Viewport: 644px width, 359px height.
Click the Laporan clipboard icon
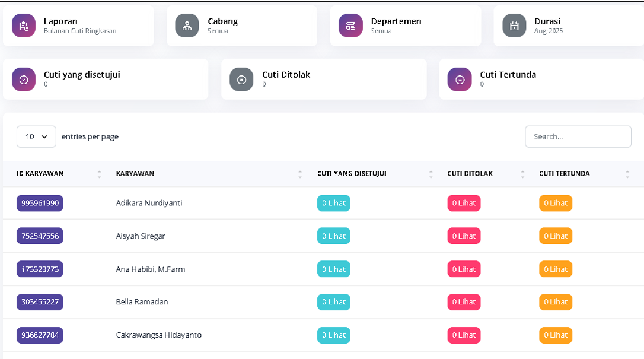pyautogui.click(x=24, y=26)
